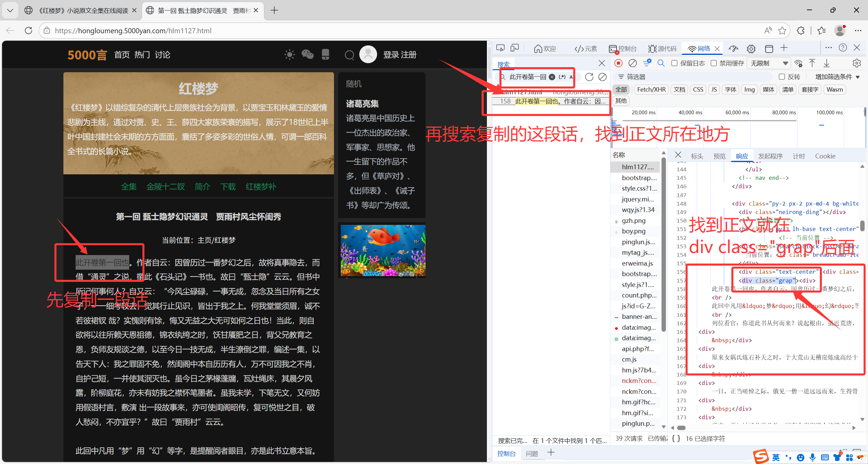Click the 金陵十二钗 link
The width and height of the screenshot is (868, 464).
(165, 187)
